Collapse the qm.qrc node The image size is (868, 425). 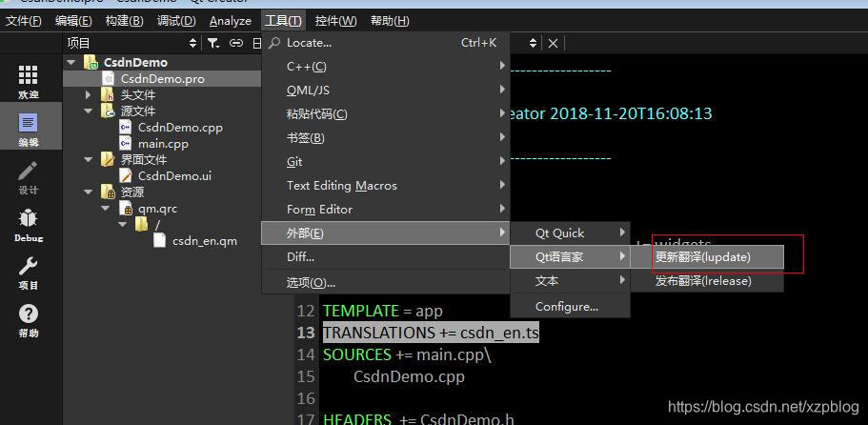click(105, 209)
